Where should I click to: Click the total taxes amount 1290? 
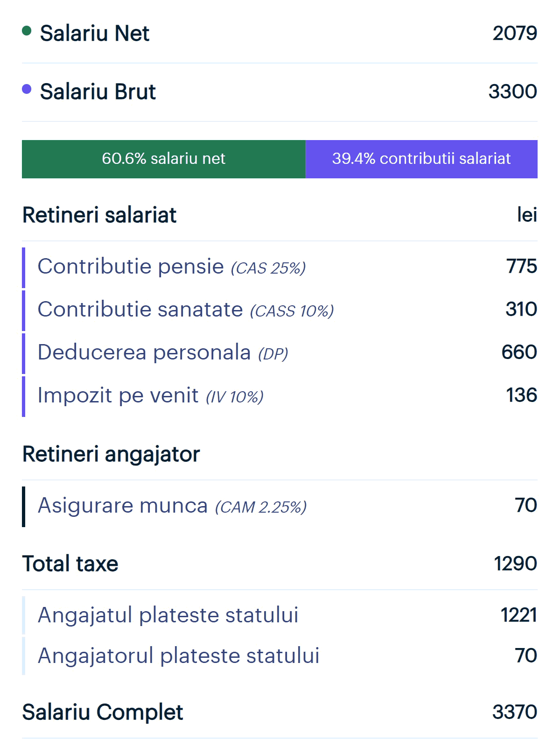coord(515,564)
